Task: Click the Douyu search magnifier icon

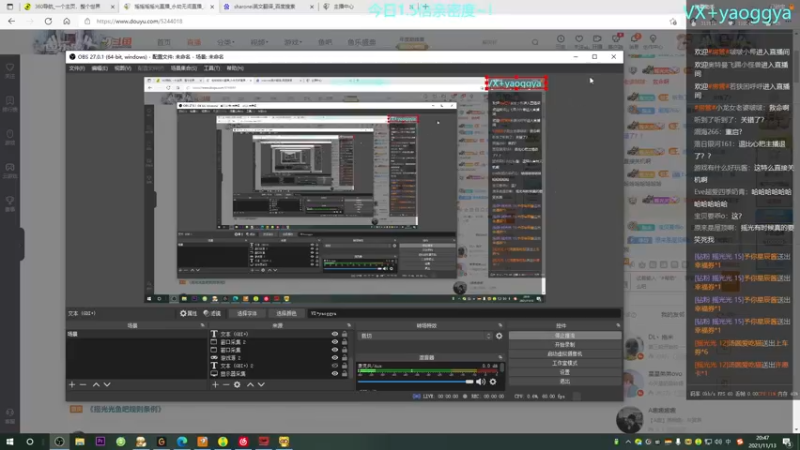Action: click(x=535, y=42)
